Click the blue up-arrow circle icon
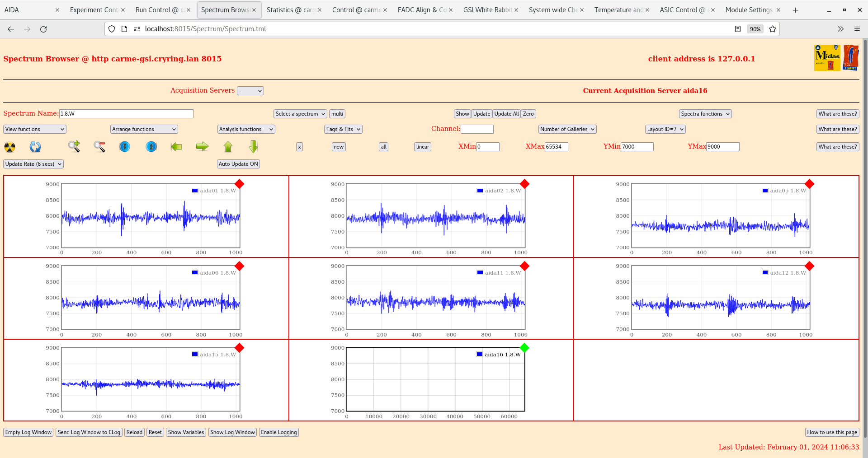This screenshot has width=868, height=458. pyautogui.click(x=151, y=147)
